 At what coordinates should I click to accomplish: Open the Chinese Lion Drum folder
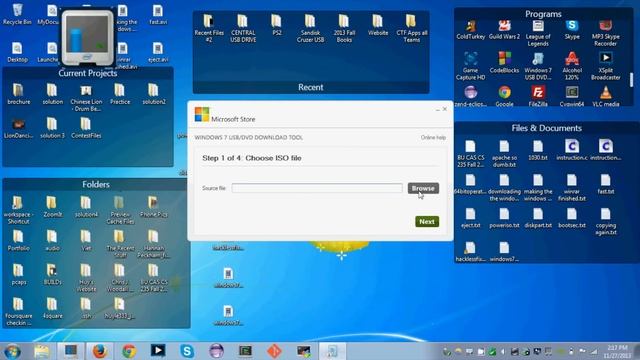86,98
